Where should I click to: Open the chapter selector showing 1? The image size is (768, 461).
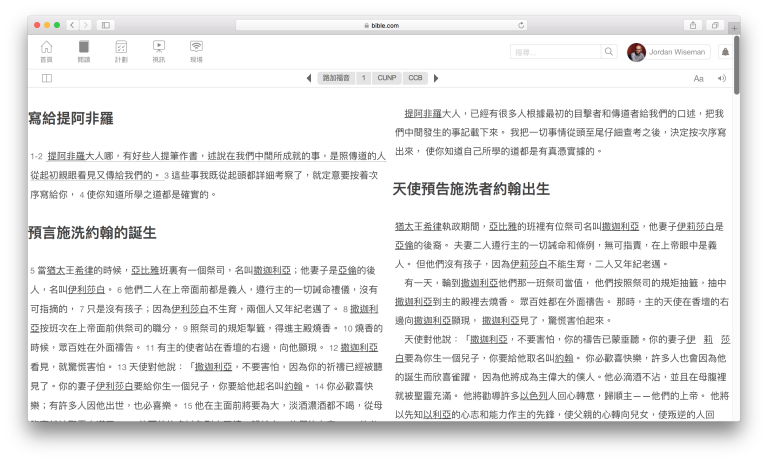pyautogui.click(x=363, y=77)
